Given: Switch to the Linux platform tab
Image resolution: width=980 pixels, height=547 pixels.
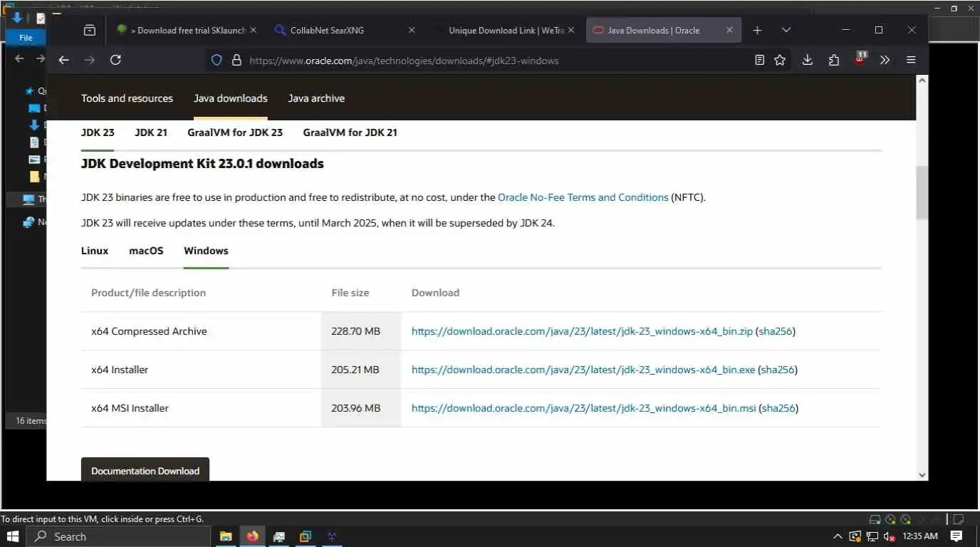Looking at the screenshot, I should 95,251.
